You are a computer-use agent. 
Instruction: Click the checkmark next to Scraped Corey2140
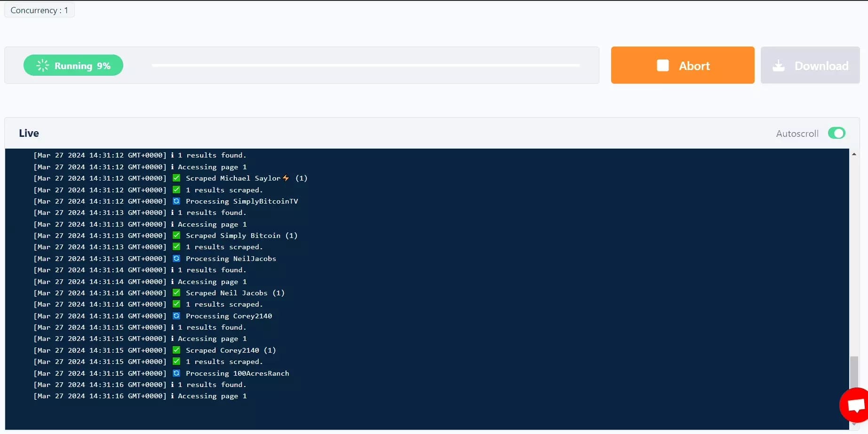(x=176, y=350)
